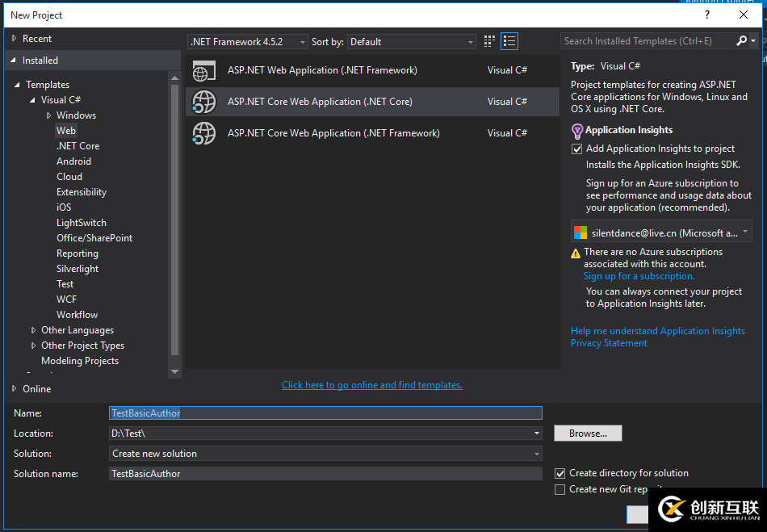This screenshot has width=767, height=532.
Task: Open the .NET Framework 4.5.2 dropdown
Action: pos(248,42)
